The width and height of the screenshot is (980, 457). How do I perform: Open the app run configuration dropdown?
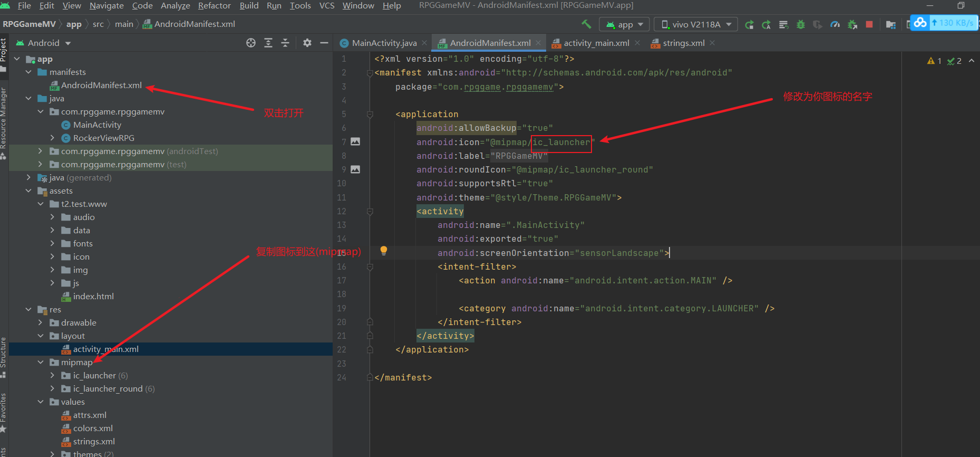[625, 24]
